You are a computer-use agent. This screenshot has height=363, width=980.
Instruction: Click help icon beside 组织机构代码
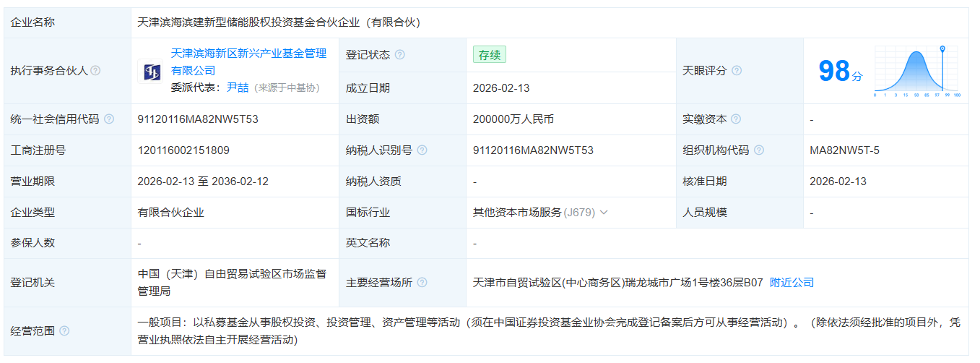coord(759,150)
